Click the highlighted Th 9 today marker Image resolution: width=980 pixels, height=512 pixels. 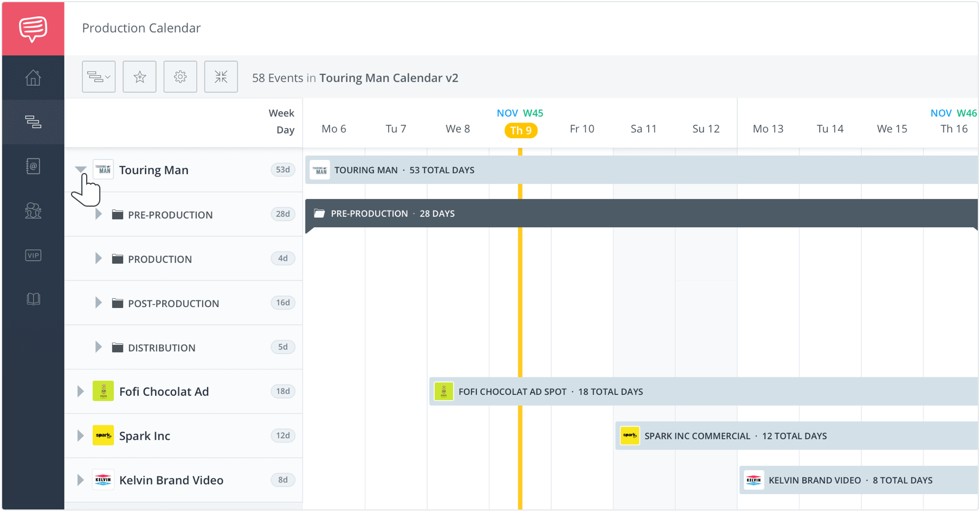point(521,131)
